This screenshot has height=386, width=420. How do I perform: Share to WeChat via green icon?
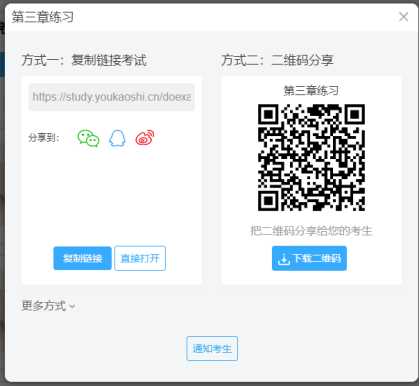[x=88, y=138]
